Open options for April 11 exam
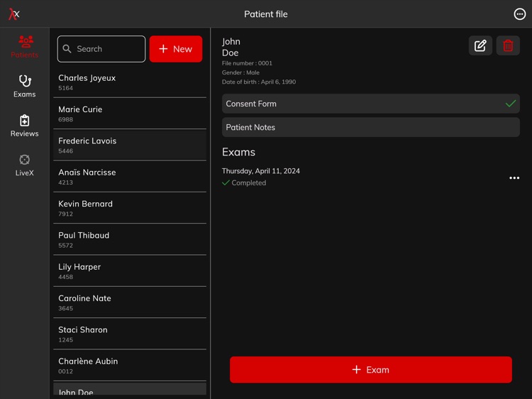532x399 pixels. 514,177
